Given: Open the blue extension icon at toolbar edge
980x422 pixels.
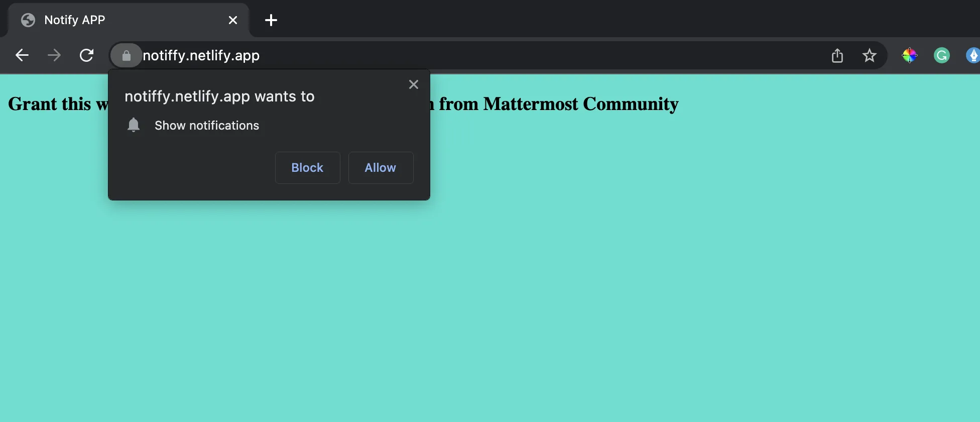Looking at the screenshot, I should pos(973,55).
